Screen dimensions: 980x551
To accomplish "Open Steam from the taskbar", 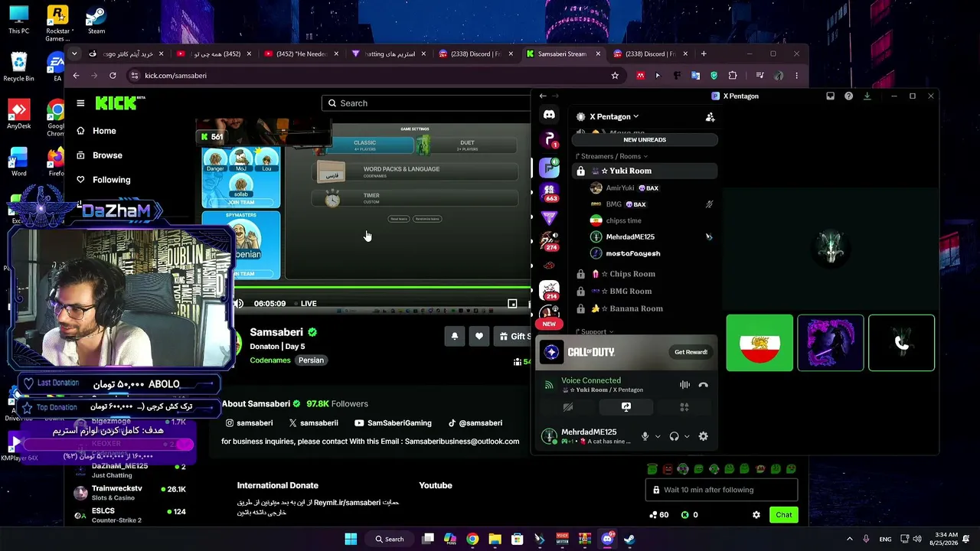I will (x=629, y=540).
